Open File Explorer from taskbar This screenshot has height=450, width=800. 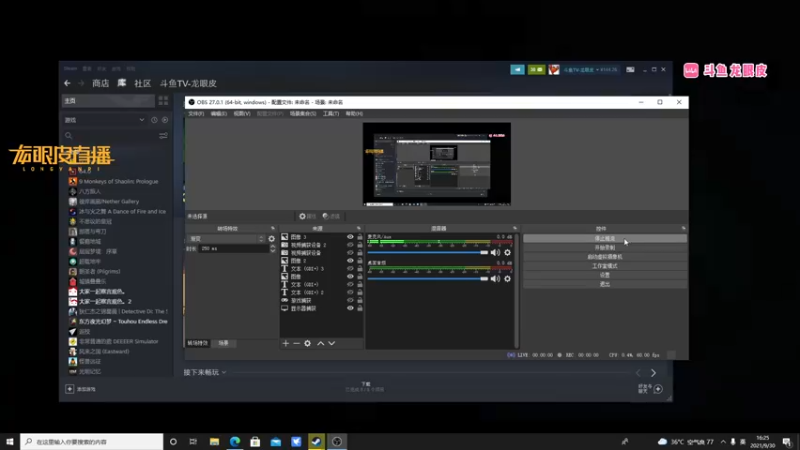click(x=214, y=441)
